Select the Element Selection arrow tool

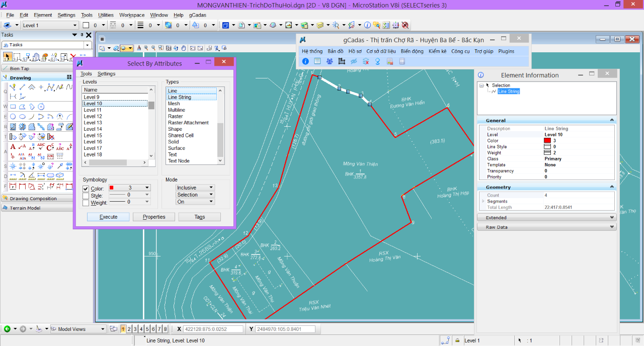pos(8,57)
